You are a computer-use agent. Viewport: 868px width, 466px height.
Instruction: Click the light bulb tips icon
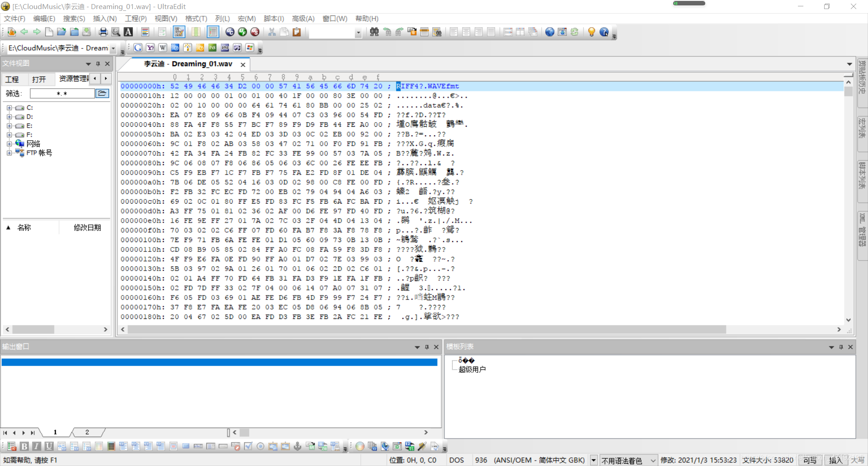point(591,32)
